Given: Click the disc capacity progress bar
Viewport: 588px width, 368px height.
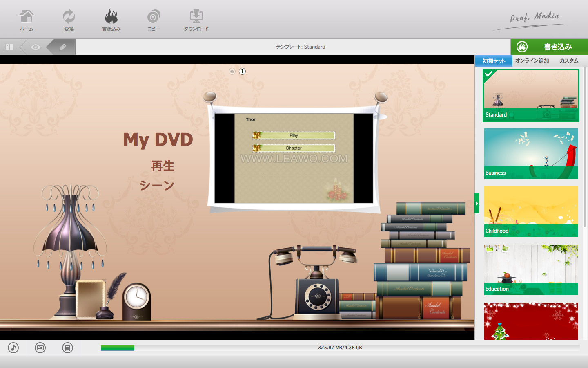Looking at the screenshot, I should pos(340,348).
